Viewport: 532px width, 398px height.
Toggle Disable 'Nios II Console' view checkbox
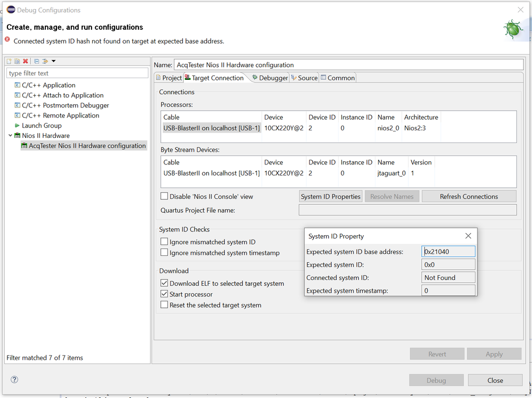(x=165, y=196)
